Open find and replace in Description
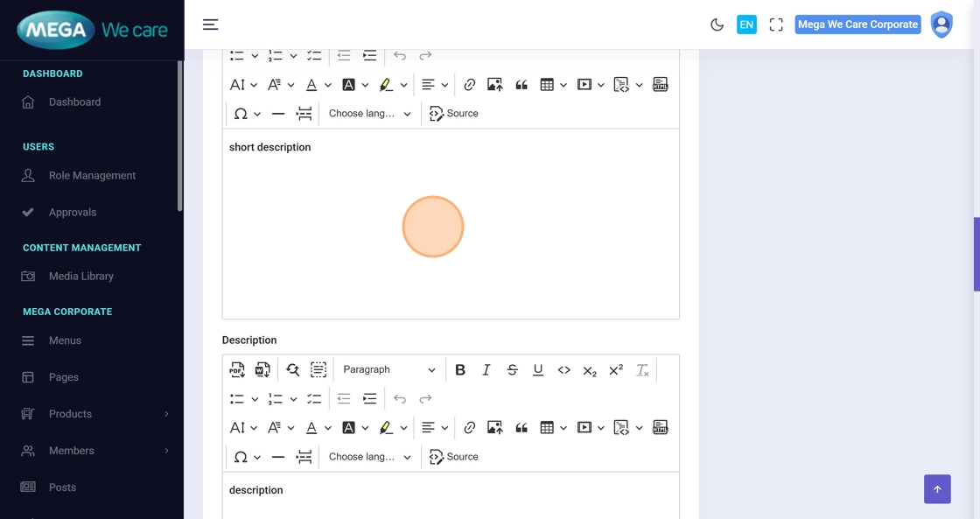Viewport: 980px width, 519px height. tap(292, 370)
